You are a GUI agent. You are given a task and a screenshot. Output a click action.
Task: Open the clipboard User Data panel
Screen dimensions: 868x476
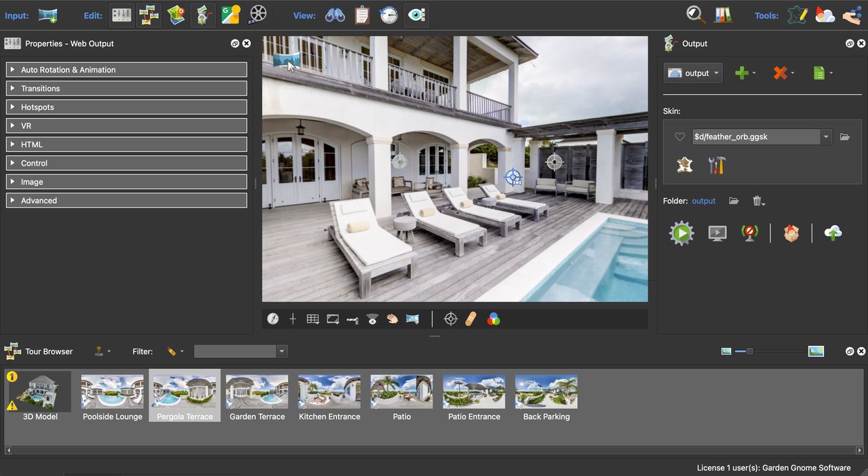(362, 15)
